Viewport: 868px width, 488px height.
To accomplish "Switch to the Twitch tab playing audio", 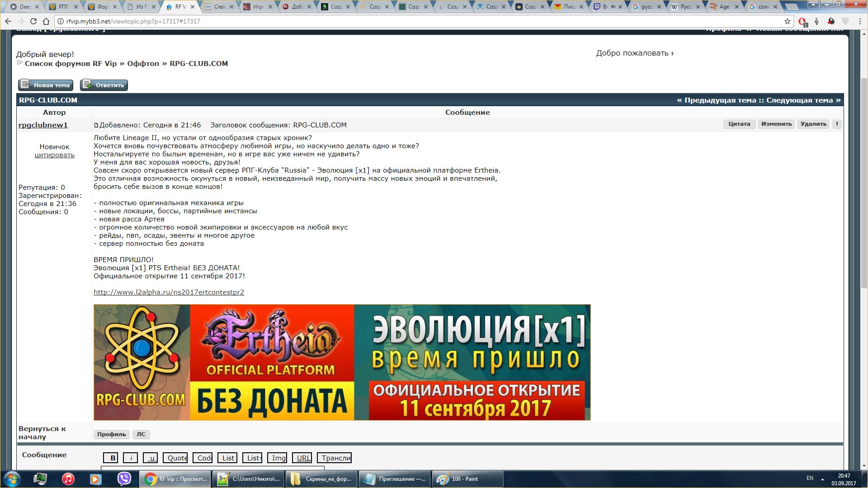I will (609, 7).
